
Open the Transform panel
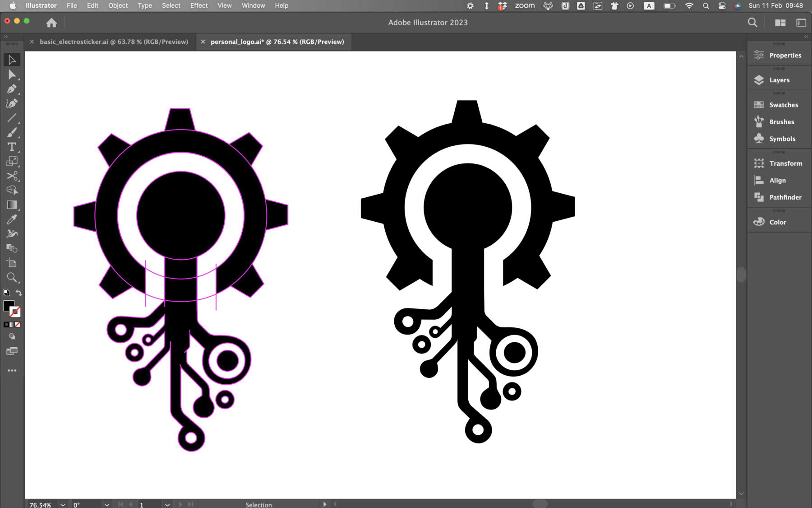(x=779, y=163)
